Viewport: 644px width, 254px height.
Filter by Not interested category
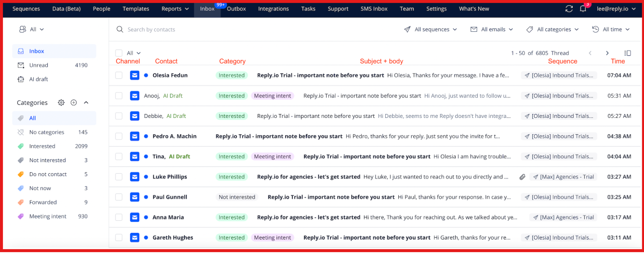click(x=54, y=160)
